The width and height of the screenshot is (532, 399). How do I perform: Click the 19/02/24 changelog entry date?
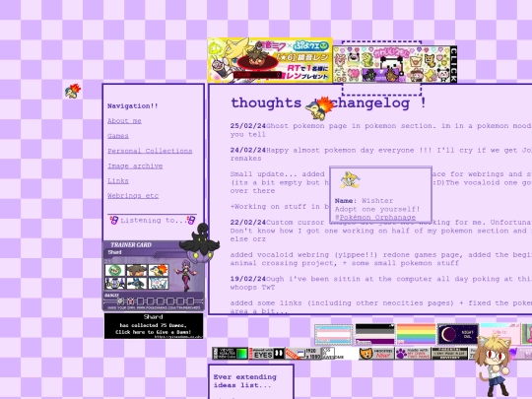point(248,279)
